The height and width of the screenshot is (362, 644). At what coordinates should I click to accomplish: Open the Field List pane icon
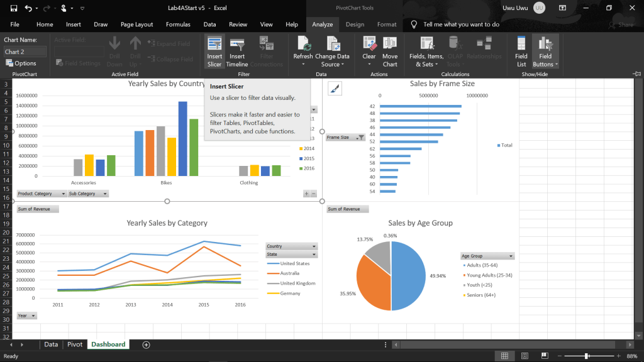coord(521,45)
